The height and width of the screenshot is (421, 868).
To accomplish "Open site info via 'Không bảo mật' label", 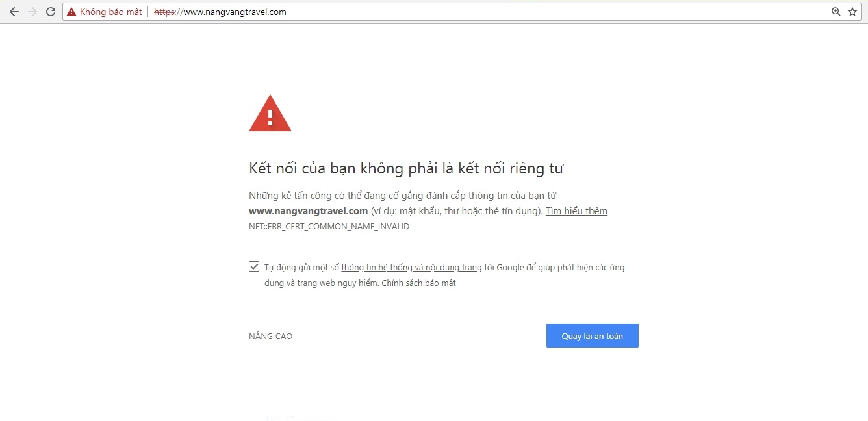I will click(111, 12).
